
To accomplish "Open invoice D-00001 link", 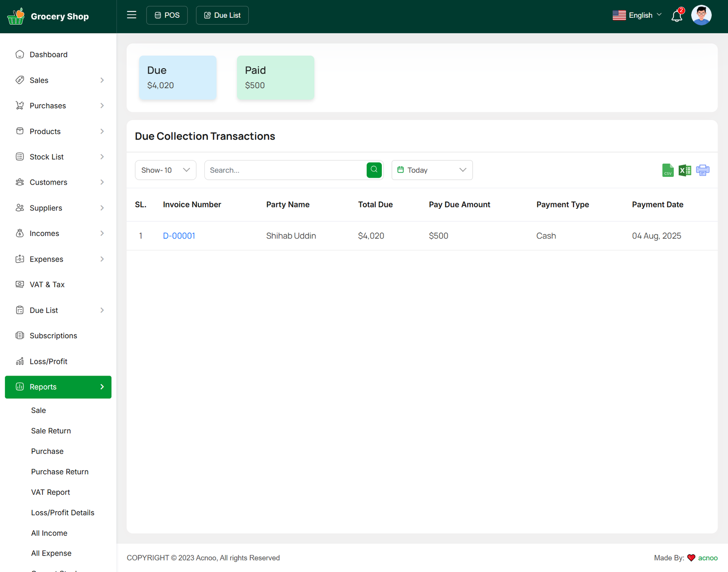I will pos(179,236).
